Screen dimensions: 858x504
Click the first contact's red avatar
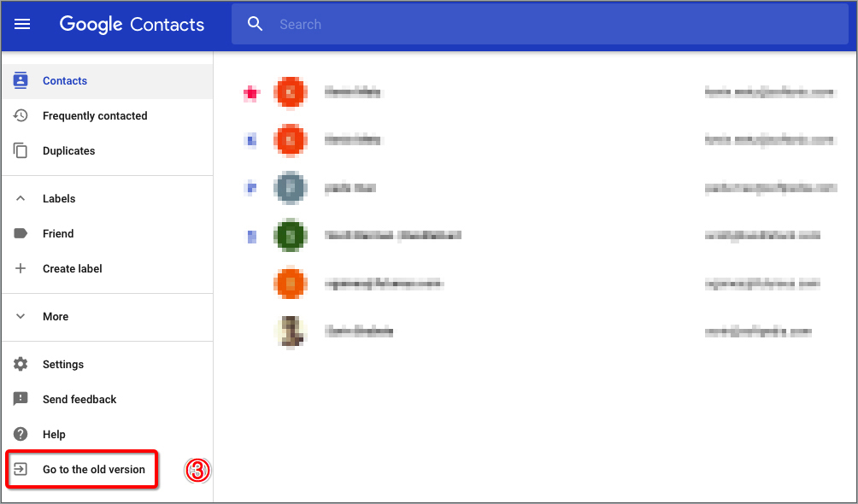pyautogui.click(x=291, y=93)
